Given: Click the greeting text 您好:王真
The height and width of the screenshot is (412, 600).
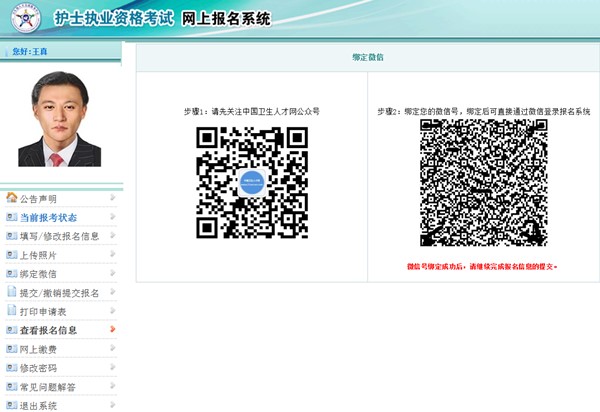Looking at the screenshot, I should click(x=30, y=52).
